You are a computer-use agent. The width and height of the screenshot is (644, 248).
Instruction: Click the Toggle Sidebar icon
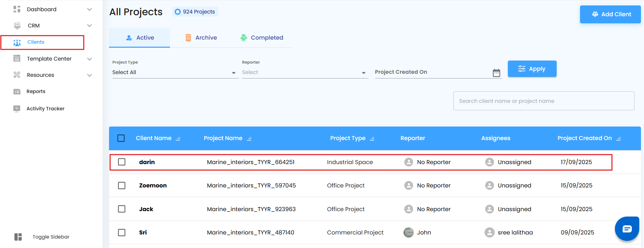tap(18, 237)
